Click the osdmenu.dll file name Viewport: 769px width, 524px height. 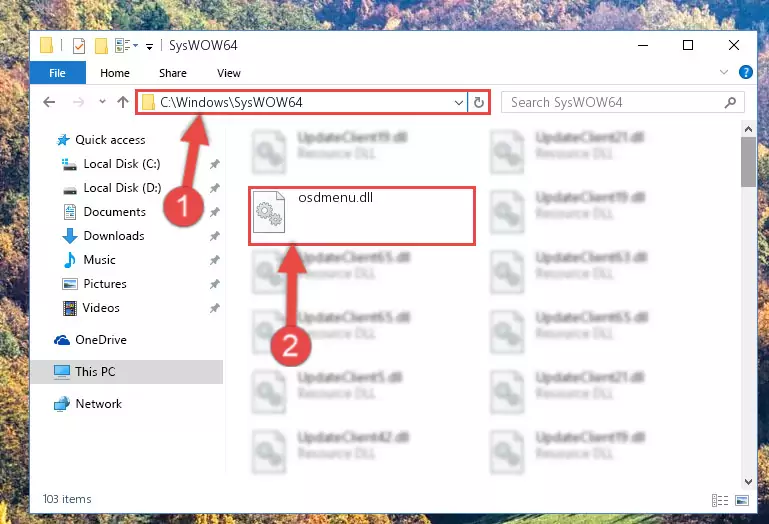point(335,197)
